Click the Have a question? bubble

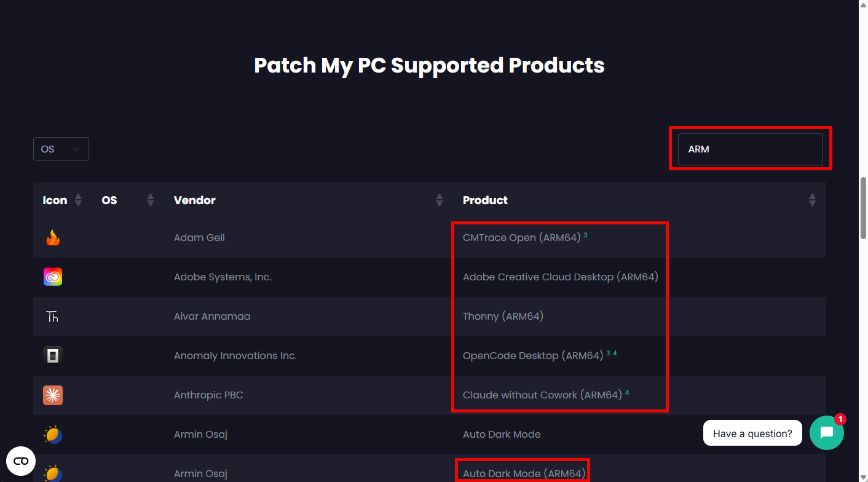coord(752,433)
